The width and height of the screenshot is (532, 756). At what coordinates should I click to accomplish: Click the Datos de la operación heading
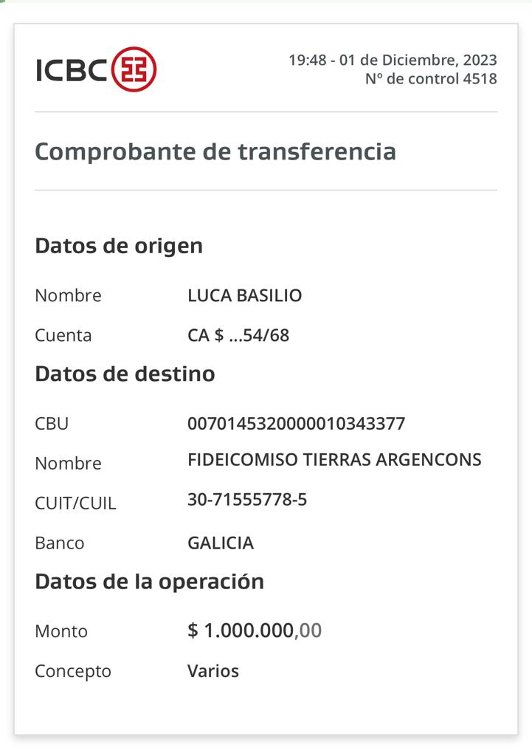[x=149, y=582]
